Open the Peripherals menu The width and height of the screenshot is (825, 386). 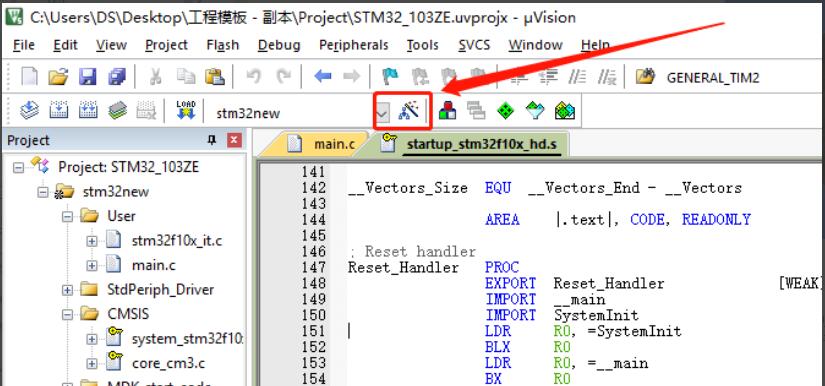click(x=354, y=45)
